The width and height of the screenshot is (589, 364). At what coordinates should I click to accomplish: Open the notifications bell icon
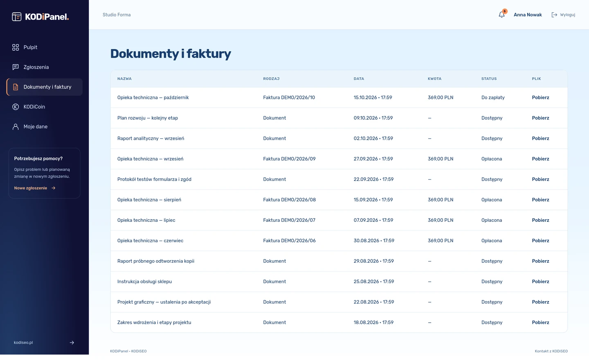click(x=501, y=15)
